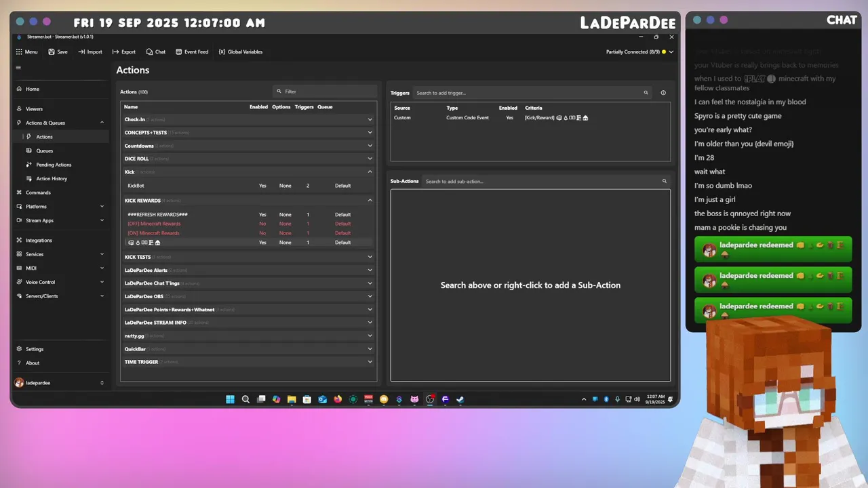The width and height of the screenshot is (868, 488).
Task: Click the Triggers search magnifier icon
Action: pos(646,93)
